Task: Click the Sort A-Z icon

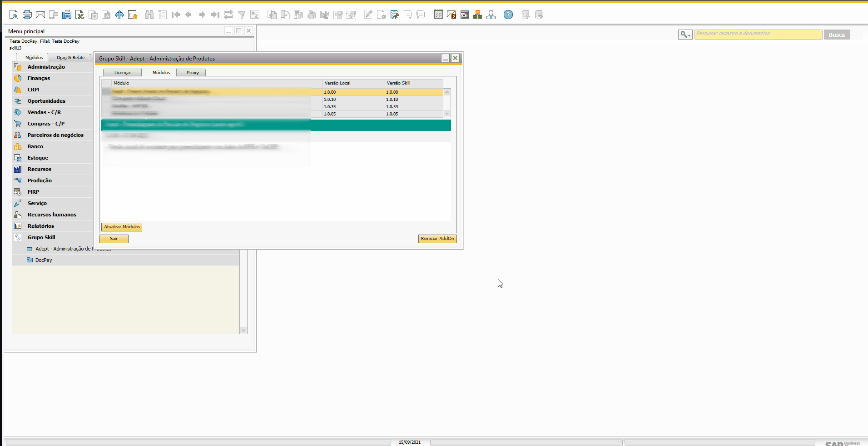Action: coord(255,15)
